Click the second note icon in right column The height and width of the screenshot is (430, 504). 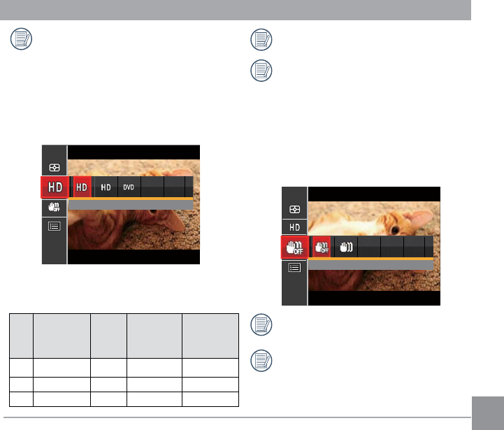261,71
